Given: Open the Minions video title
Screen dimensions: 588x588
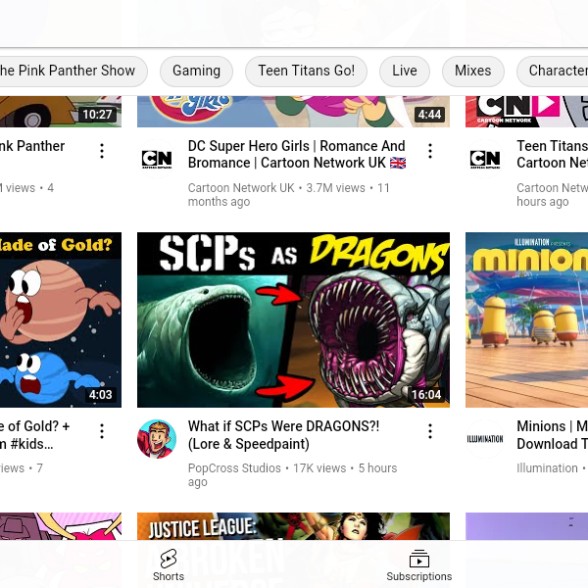Looking at the screenshot, I should 552,435.
